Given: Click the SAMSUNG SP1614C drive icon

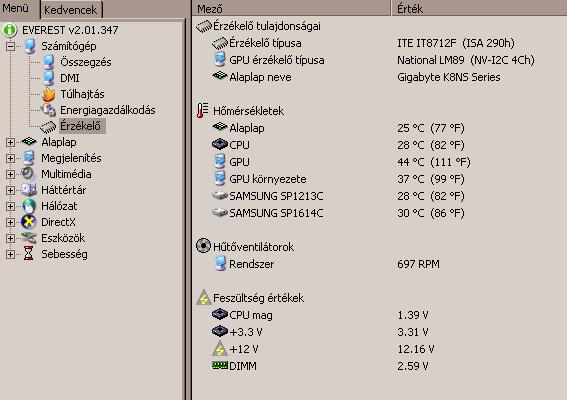Looking at the screenshot, I should click(x=219, y=213).
